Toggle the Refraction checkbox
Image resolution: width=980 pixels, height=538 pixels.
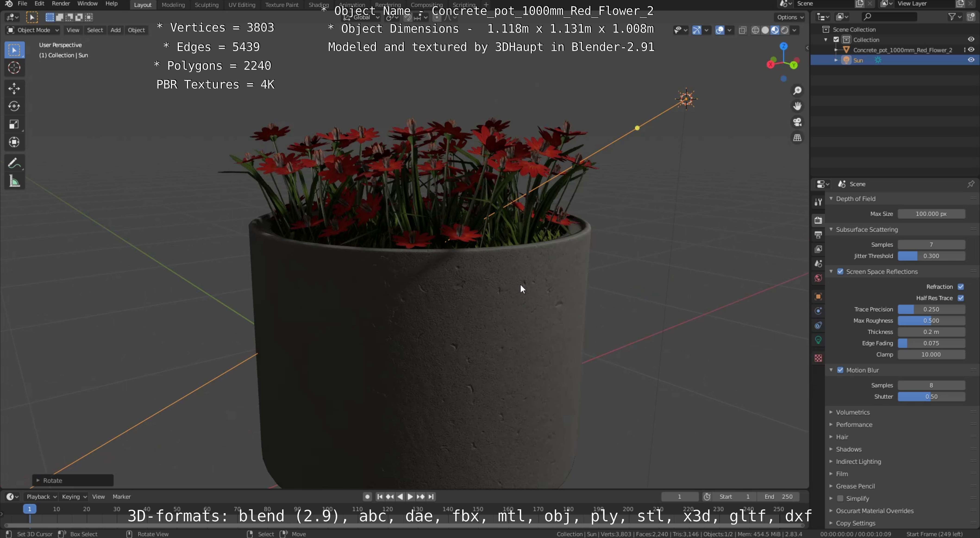961,287
